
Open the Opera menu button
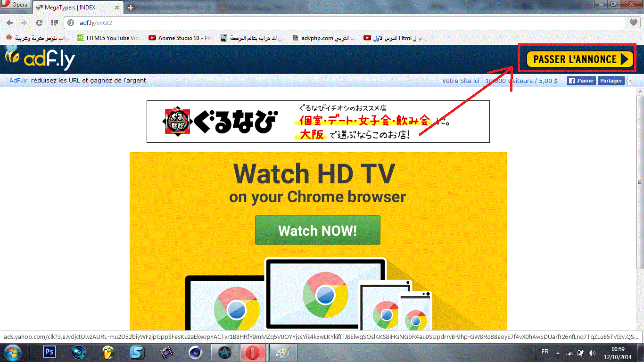pyautogui.click(x=16, y=5)
